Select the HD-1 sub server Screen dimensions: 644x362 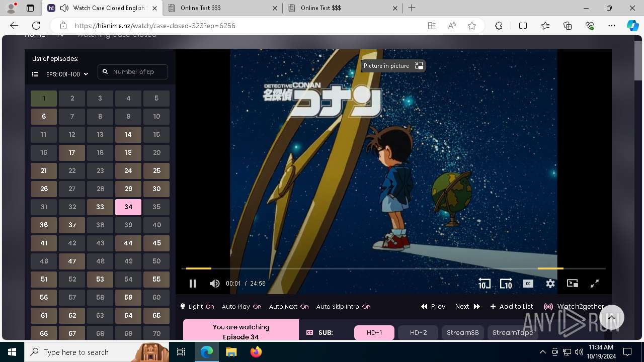click(x=374, y=333)
